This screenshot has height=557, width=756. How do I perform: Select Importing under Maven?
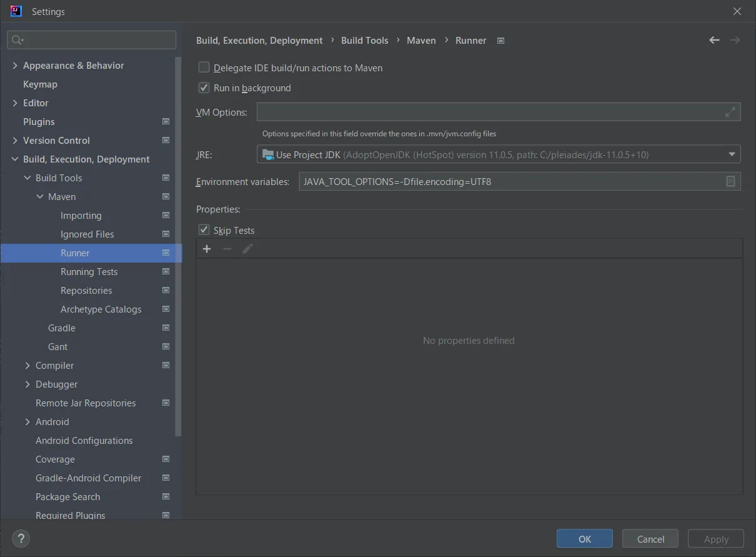click(x=81, y=215)
